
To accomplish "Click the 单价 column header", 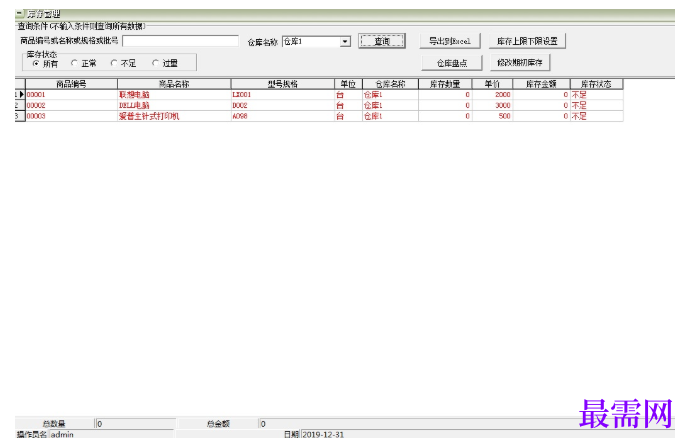I will pos(492,84).
